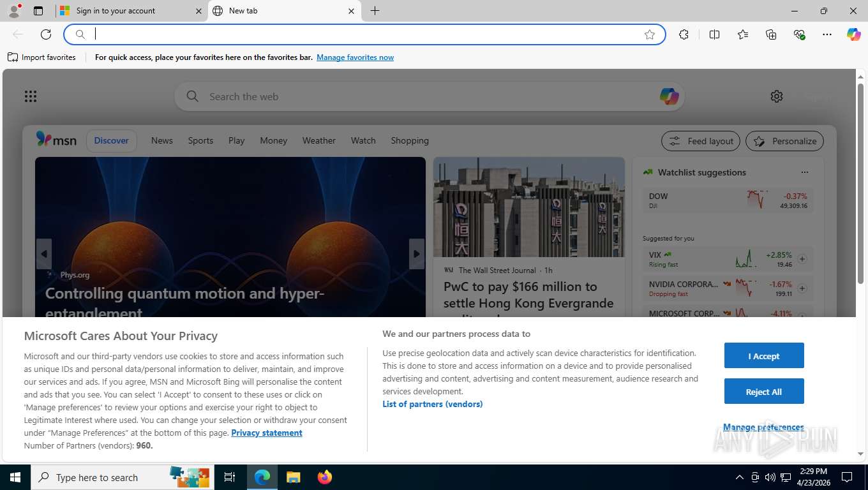Open the Favorites list icon
The image size is (868, 490).
743,34
